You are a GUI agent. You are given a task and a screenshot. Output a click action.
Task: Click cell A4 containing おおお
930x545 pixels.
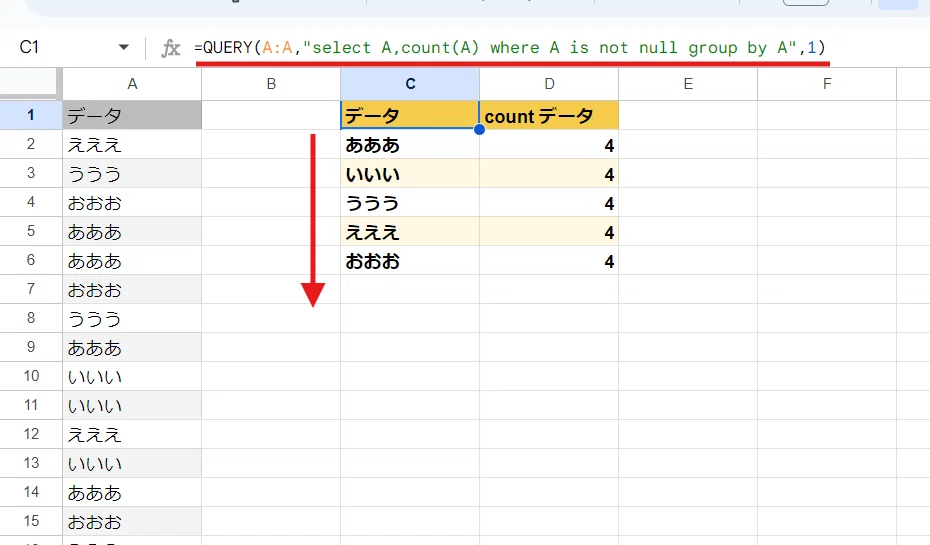pos(132,202)
